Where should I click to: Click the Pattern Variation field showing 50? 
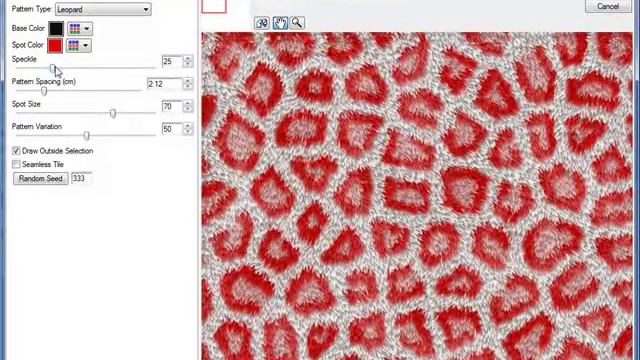pos(172,129)
